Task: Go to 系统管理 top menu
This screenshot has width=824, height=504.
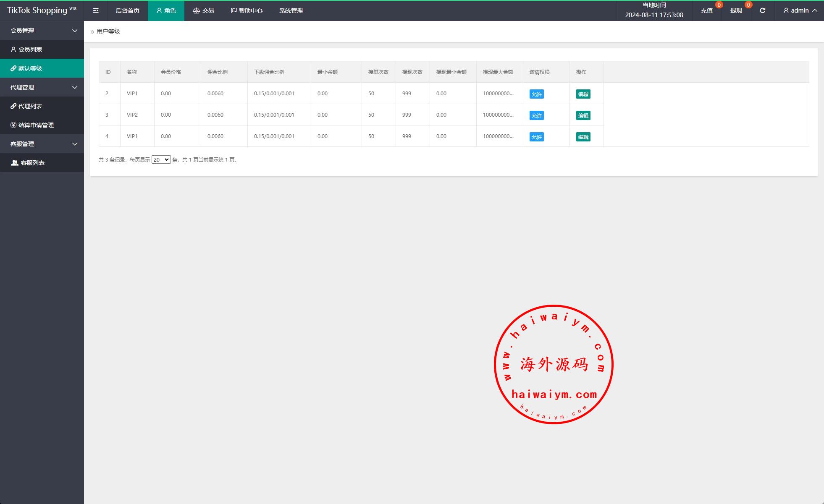Action: (291, 10)
